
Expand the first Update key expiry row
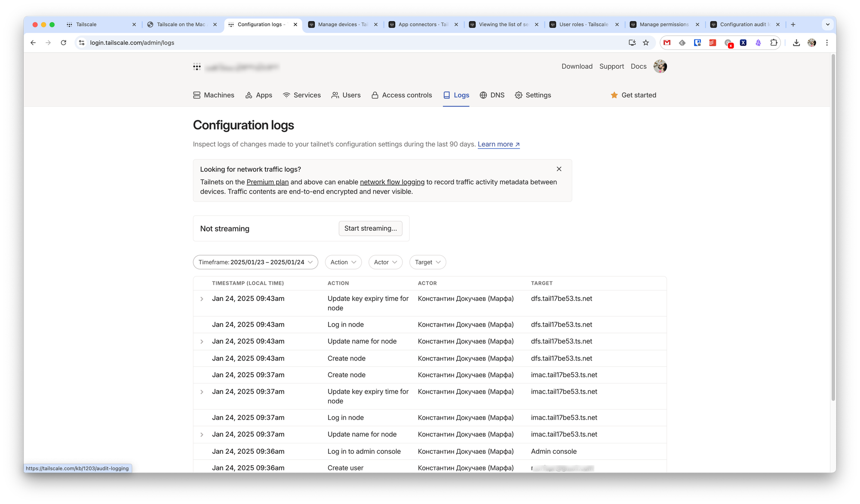[202, 299]
